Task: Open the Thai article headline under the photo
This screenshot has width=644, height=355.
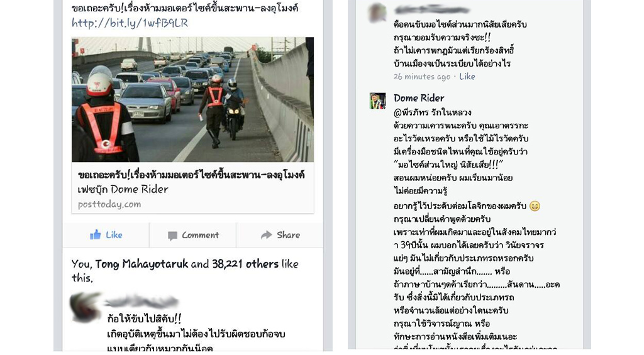Action: [191, 175]
